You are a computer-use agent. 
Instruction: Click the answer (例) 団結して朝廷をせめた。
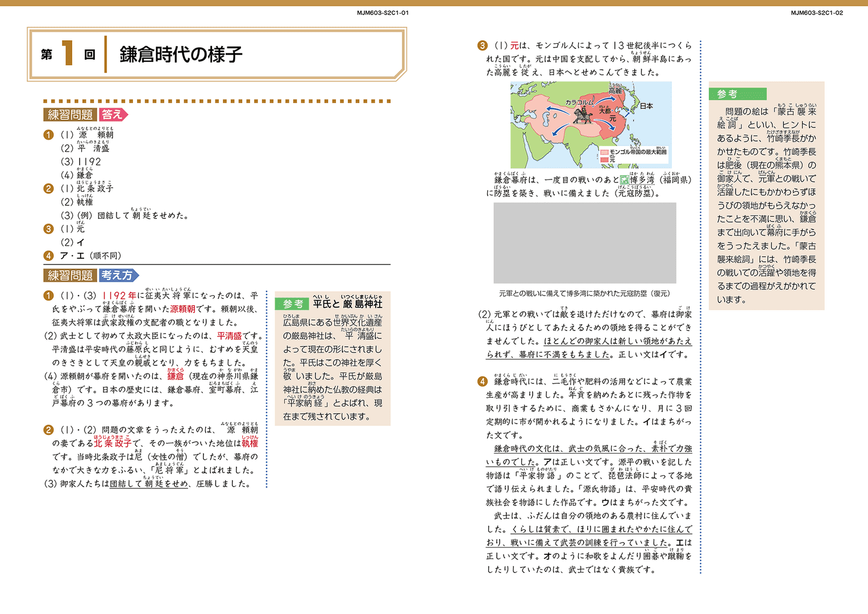pos(132,215)
